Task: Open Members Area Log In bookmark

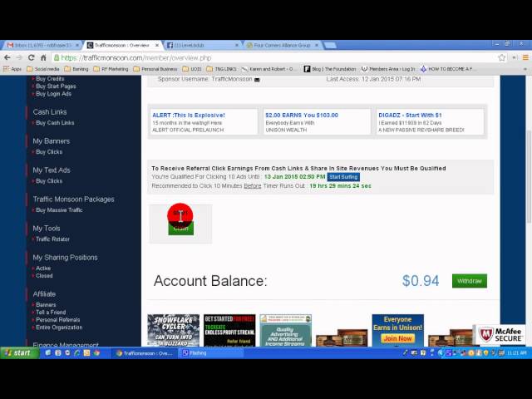Action: pos(388,69)
